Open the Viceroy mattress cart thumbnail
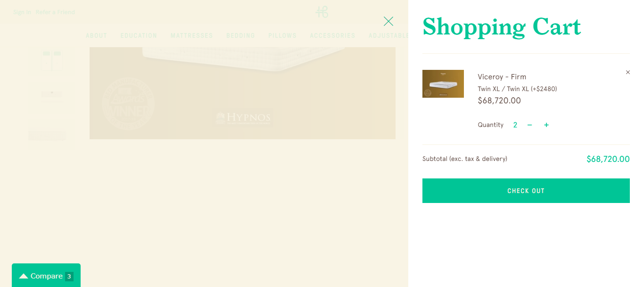Screen dimensions: 644x287 (x=443, y=84)
